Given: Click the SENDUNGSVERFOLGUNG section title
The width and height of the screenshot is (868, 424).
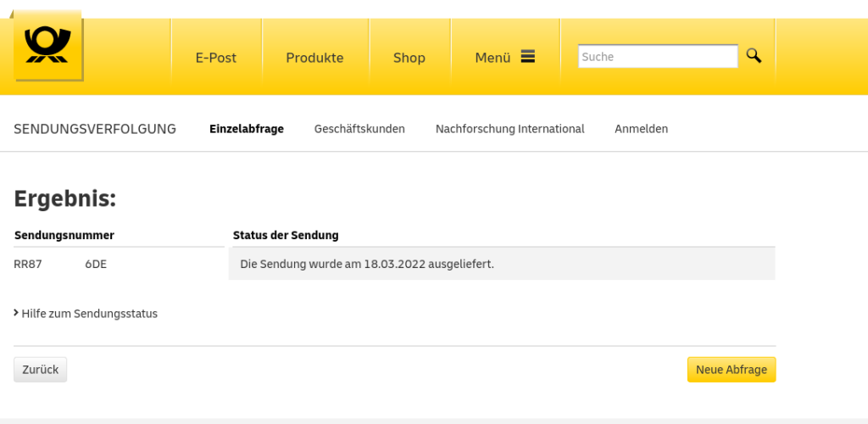Looking at the screenshot, I should pos(95,129).
